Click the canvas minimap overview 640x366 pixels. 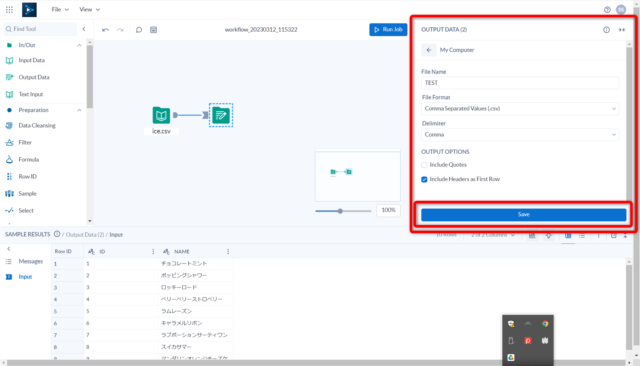pos(358,176)
